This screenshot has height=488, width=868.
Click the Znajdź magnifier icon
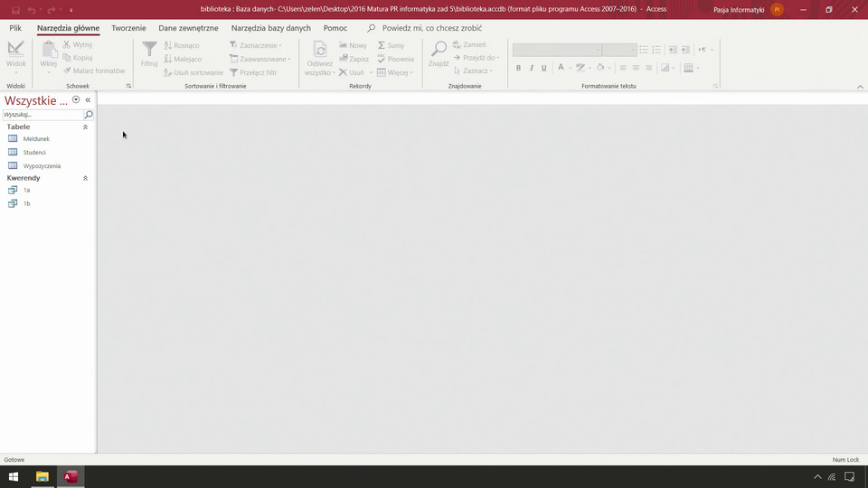tap(439, 50)
